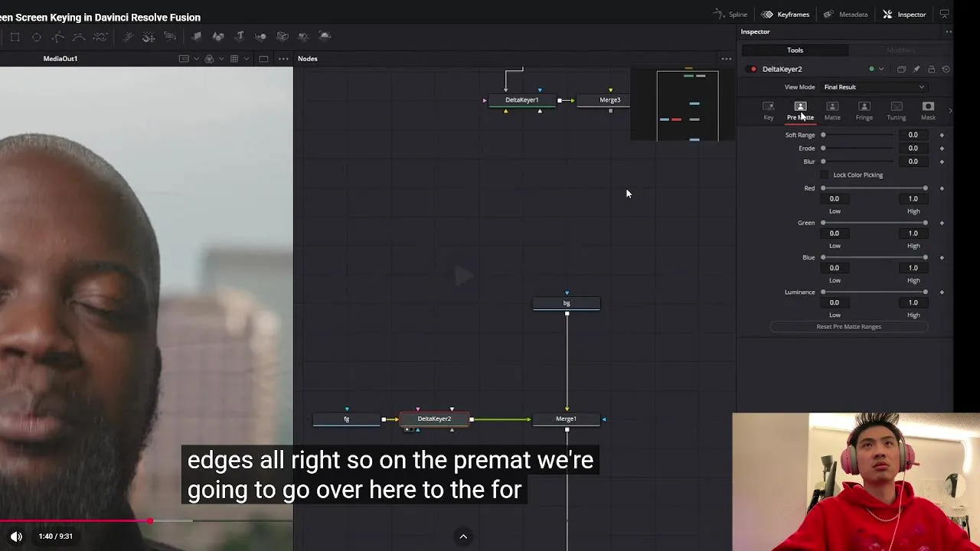Click the color channels icon in viewer header
The height and width of the screenshot is (551, 980).
pos(209,59)
